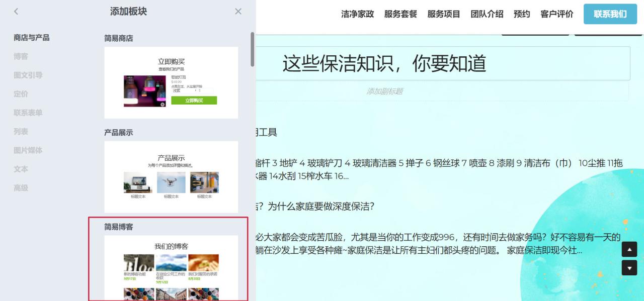Move the section up with the up arrow
Viewport: 644px width, 301px height.
tap(629, 249)
